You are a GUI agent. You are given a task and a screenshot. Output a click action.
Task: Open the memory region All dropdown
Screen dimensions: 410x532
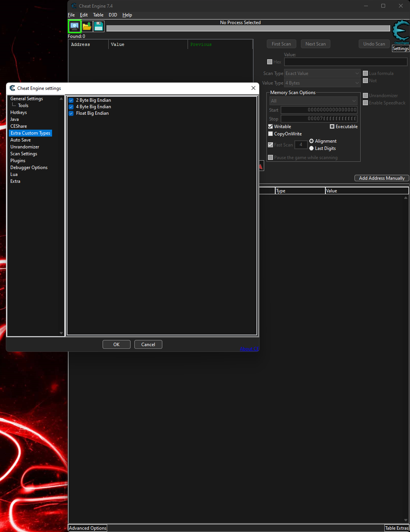coord(313,101)
